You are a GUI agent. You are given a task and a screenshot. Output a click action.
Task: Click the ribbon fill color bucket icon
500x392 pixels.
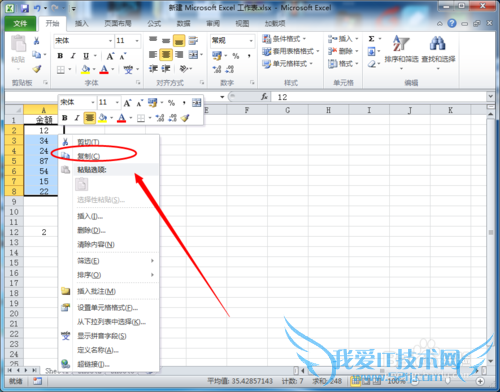click(85, 69)
